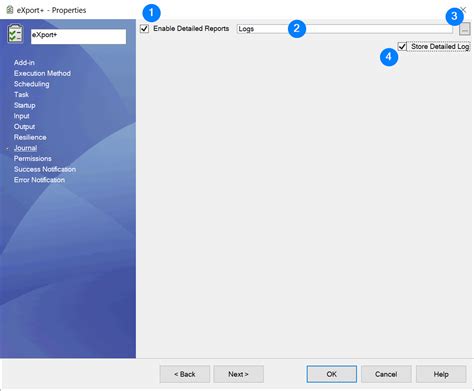Click the Logs folder path field

coord(345,29)
